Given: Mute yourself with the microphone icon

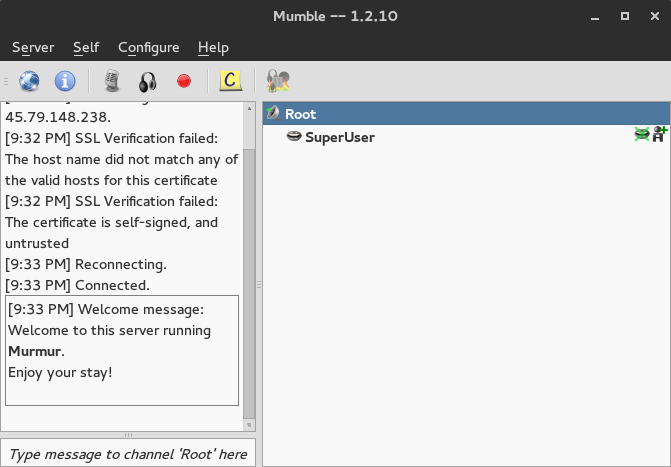Looking at the screenshot, I should pos(113,81).
